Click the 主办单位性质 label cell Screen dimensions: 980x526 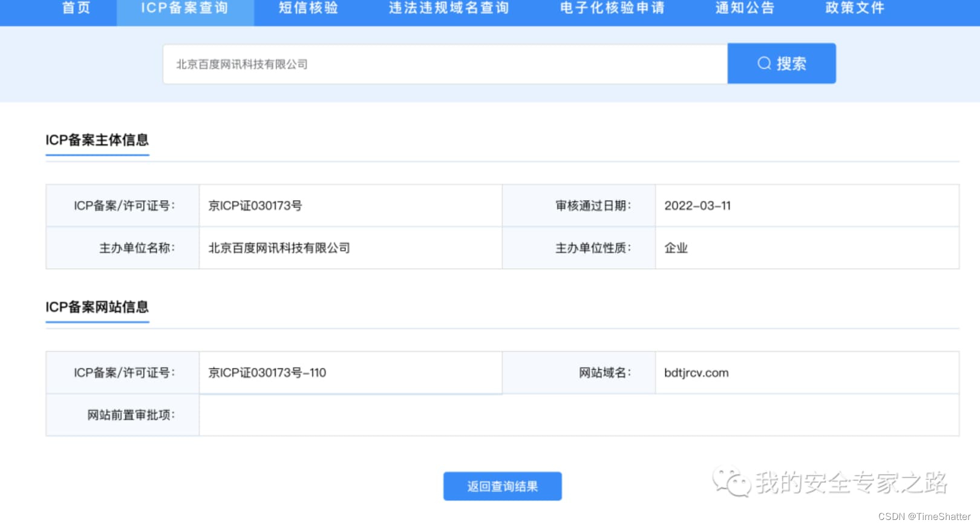(579, 248)
